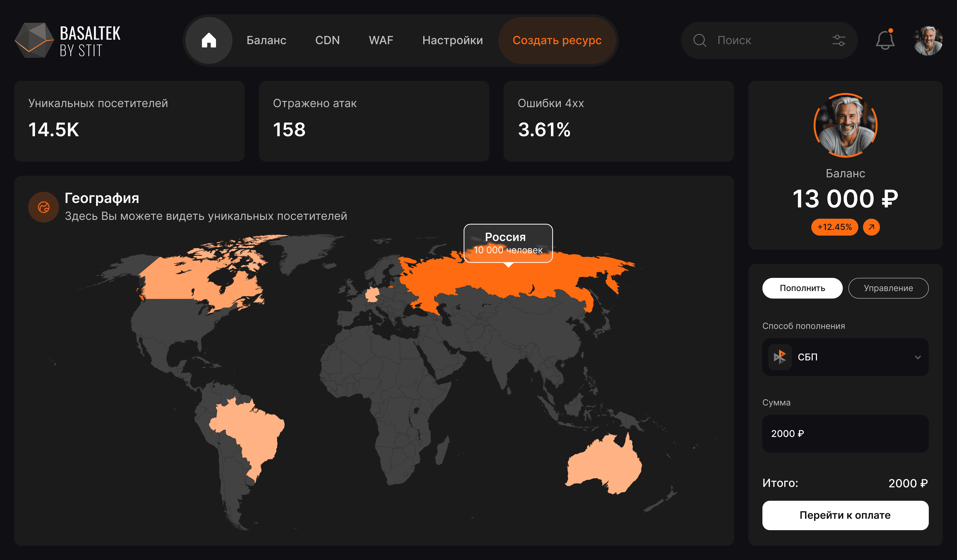Open the СБП payment method selector
Viewport: 957px width, 560px height.
point(845,357)
